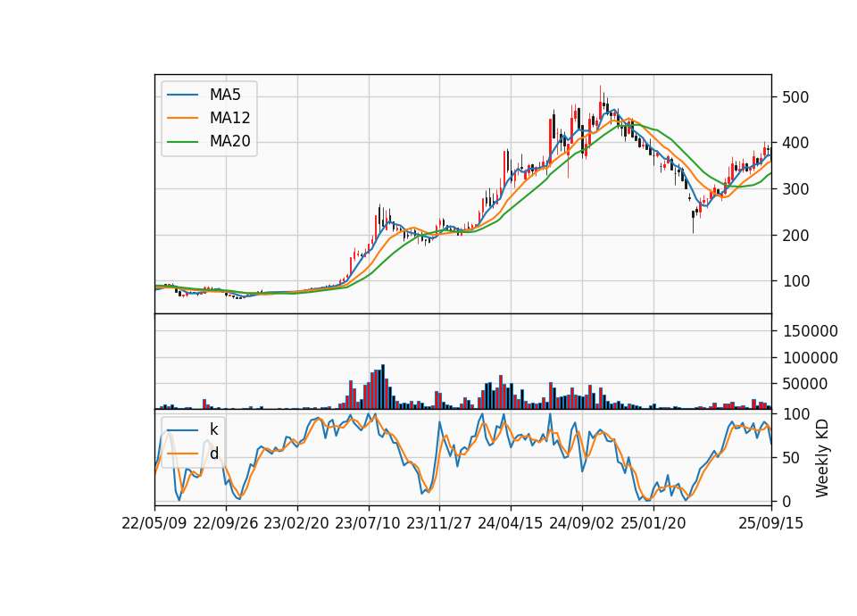Viewport: 857px width, 616px height.
Task: Click the 400 price axis label
Action: [x=795, y=143]
